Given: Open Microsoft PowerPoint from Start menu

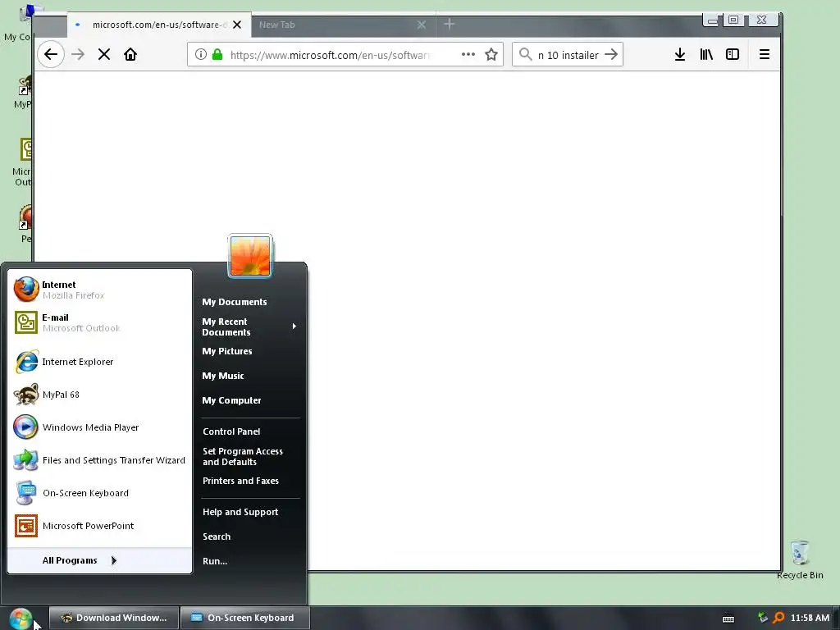Looking at the screenshot, I should pos(99,526).
